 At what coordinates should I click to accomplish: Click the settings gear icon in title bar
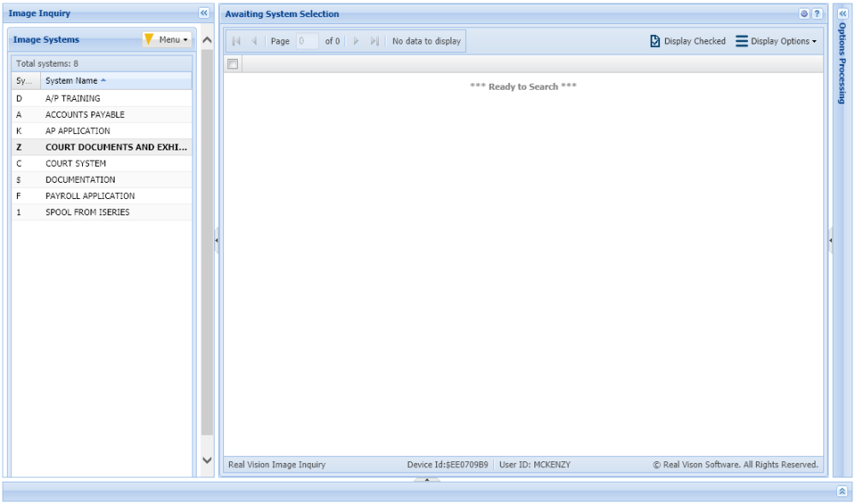click(x=804, y=14)
